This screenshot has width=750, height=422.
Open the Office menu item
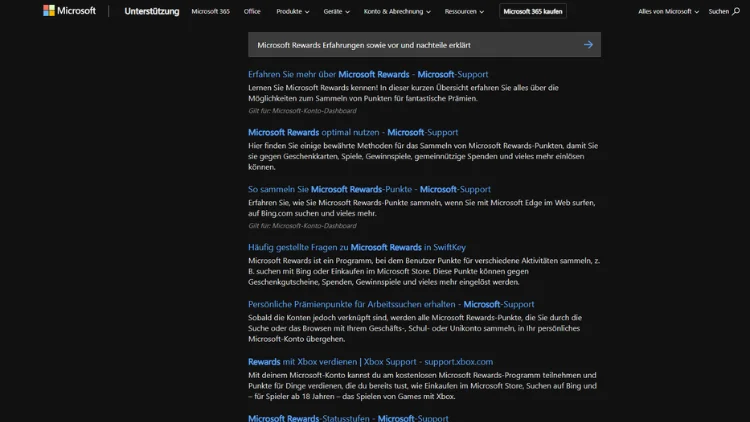pos(252,11)
